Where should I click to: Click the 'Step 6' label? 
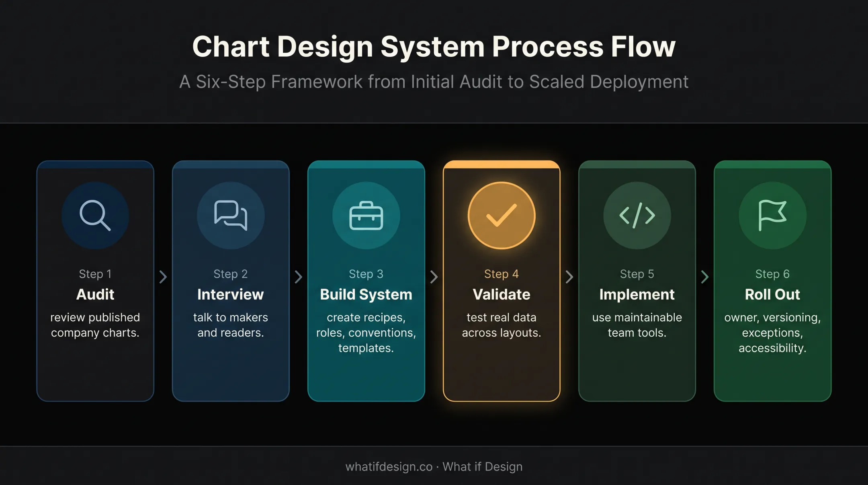pos(772,274)
